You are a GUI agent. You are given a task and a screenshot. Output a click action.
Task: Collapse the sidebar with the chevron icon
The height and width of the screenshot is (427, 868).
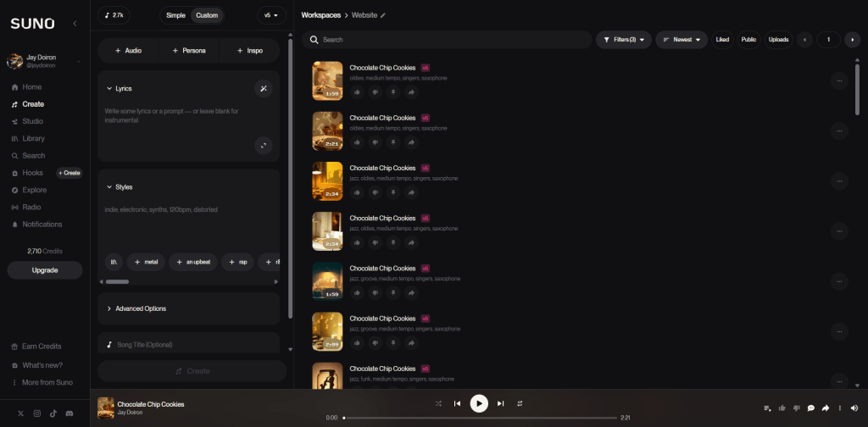(75, 24)
